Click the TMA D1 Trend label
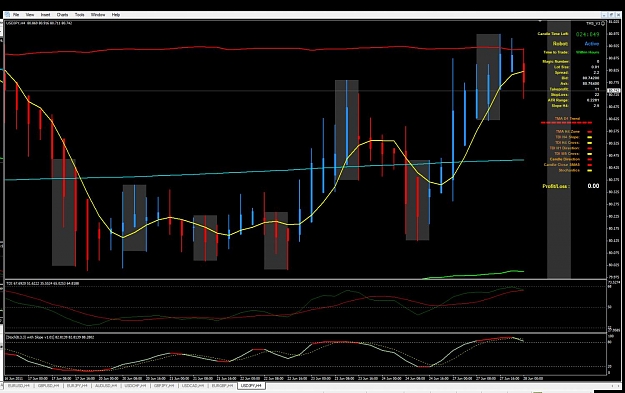 pos(567,118)
